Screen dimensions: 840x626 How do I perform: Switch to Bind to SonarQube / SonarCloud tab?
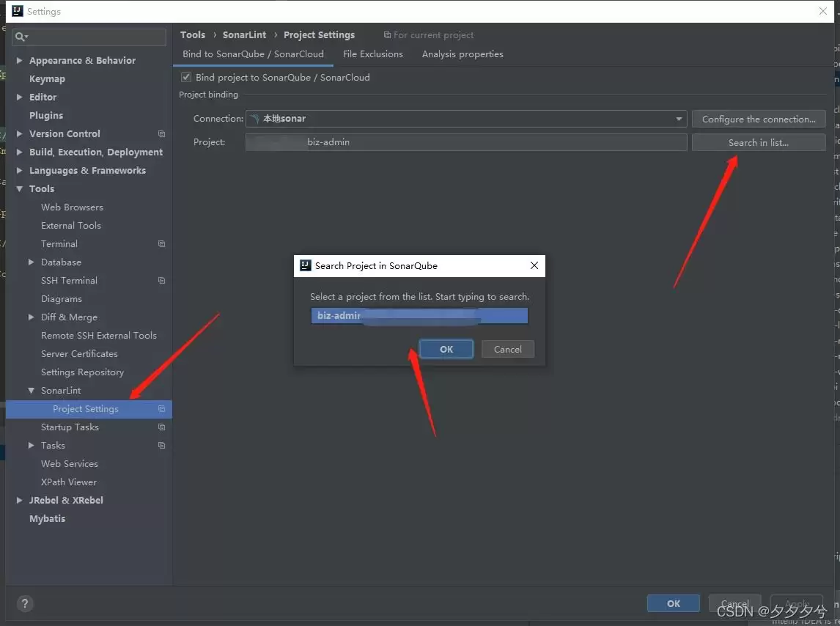(x=253, y=54)
